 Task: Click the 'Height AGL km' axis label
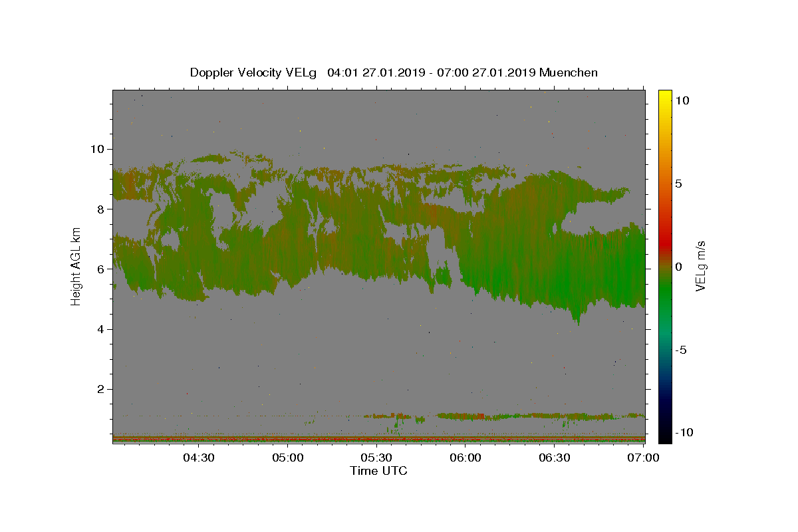pos(76,267)
